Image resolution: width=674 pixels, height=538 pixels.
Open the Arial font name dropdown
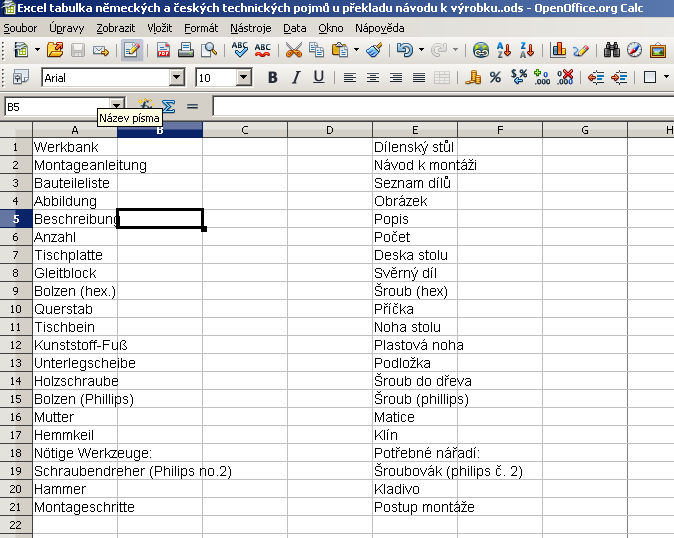pos(177,78)
